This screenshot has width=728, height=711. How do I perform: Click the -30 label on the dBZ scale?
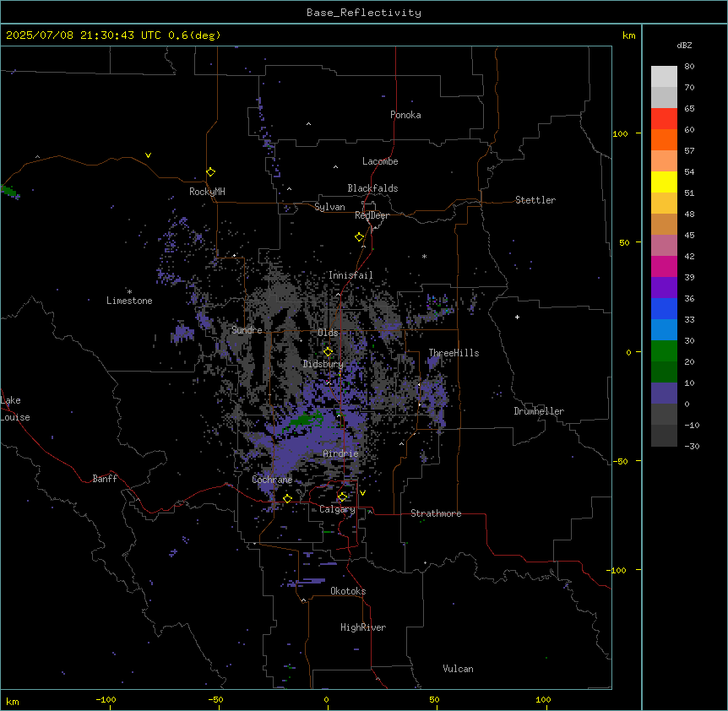(x=692, y=446)
